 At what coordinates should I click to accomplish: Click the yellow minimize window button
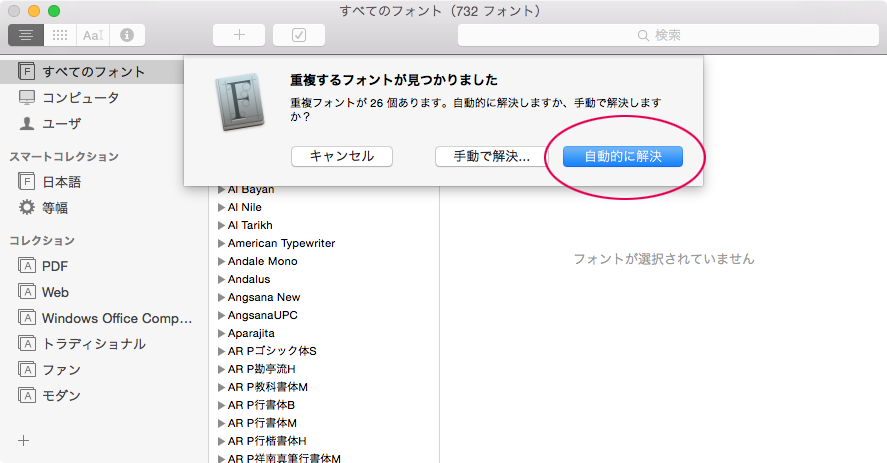(x=34, y=11)
